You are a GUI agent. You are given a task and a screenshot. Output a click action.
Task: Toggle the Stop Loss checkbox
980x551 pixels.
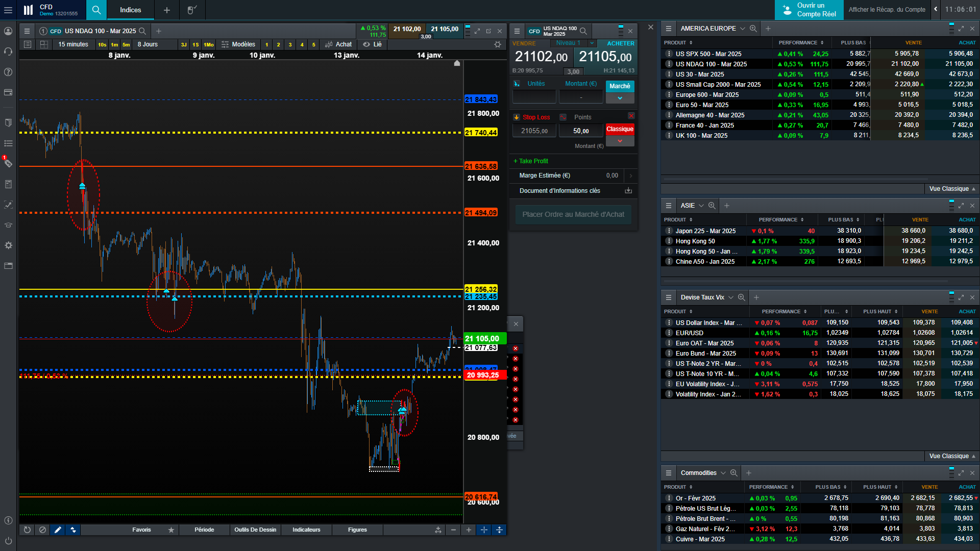pyautogui.click(x=517, y=117)
